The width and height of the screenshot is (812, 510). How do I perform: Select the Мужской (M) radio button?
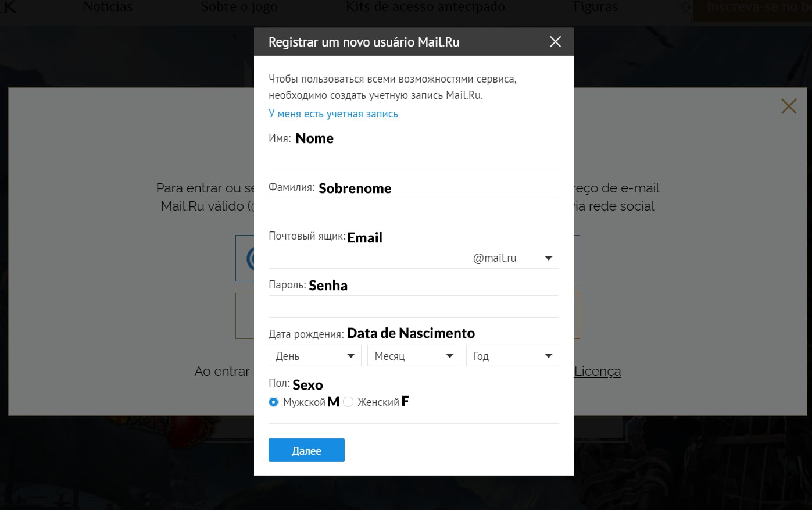(x=274, y=402)
